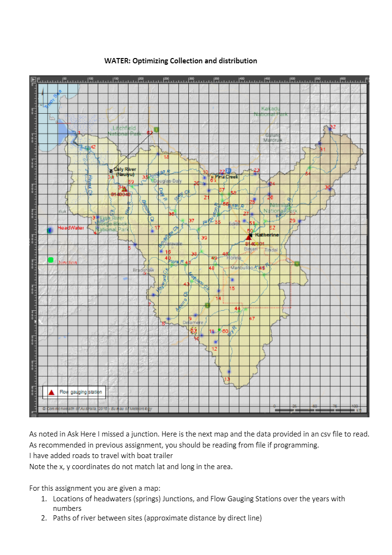Click the 'Daly River (Nauiyu)' label
Image resolution: width=392 pixels, height=555 pixels.
tap(125, 172)
